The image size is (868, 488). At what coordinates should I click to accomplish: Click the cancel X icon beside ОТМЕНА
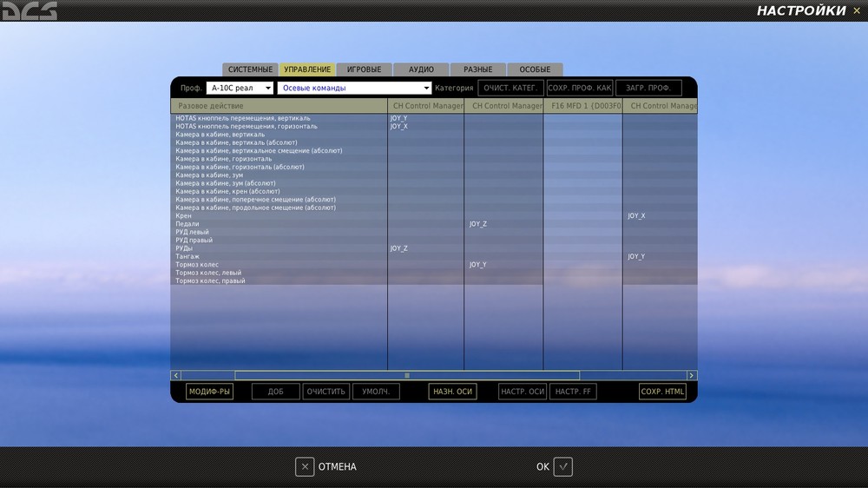click(x=305, y=466)
